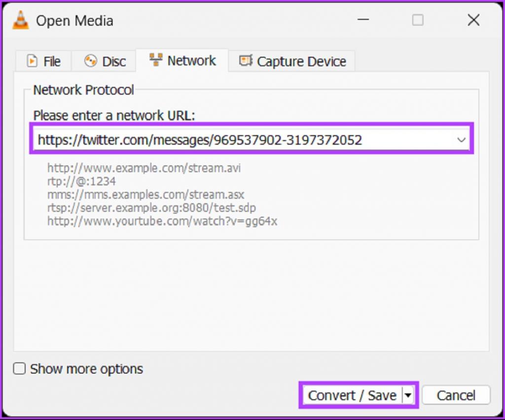Screen dimensions: 505x420
Task: Click the rtp://@:1234 example text
Action: [81, 181]
